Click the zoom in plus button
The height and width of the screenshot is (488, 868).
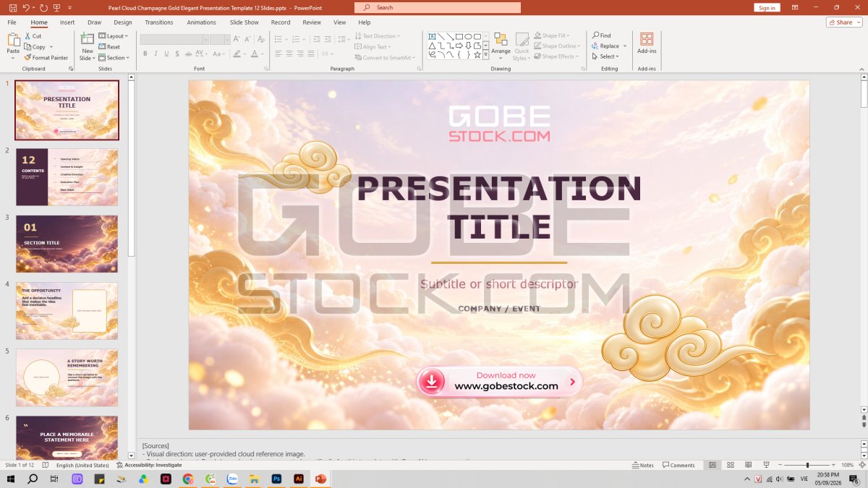coord(834,465)
